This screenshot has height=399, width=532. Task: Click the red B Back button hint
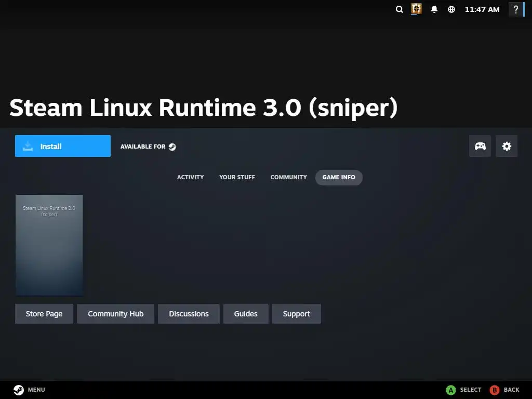(x=495, y=390)
